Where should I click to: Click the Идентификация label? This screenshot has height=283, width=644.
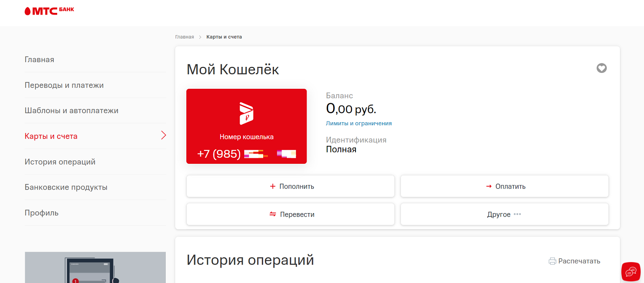(x=356, y=140)
